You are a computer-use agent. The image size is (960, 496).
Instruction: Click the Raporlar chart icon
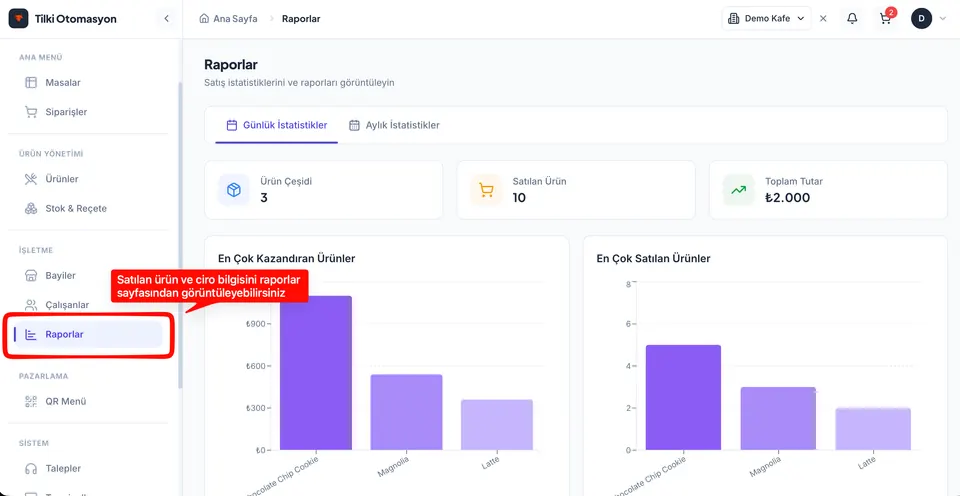point(31,334)
